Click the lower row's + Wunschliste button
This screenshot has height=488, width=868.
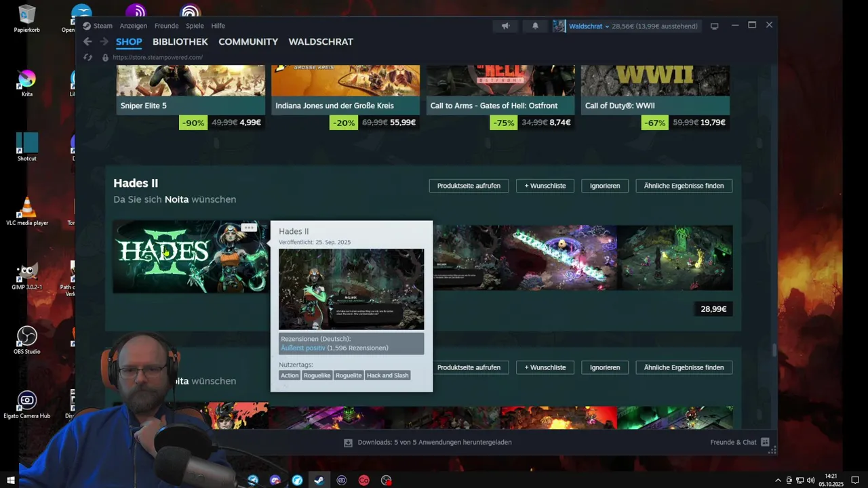545,367
